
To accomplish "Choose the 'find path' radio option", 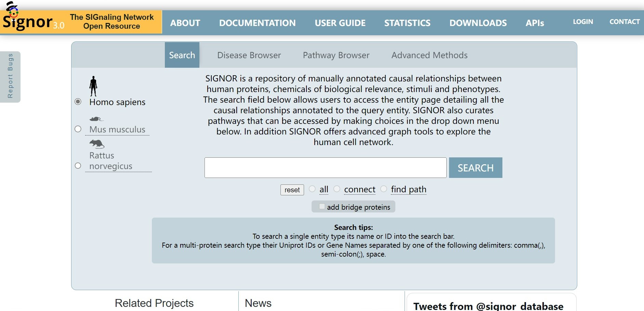I will (x=384, y=189).
